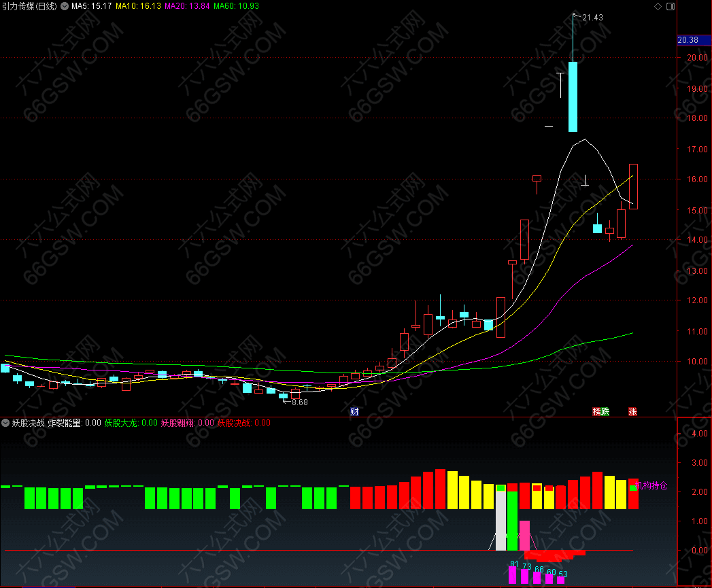The image size is (712, 588).
Task: Click the 17.00 price axis label
Action: click(697, 150)
